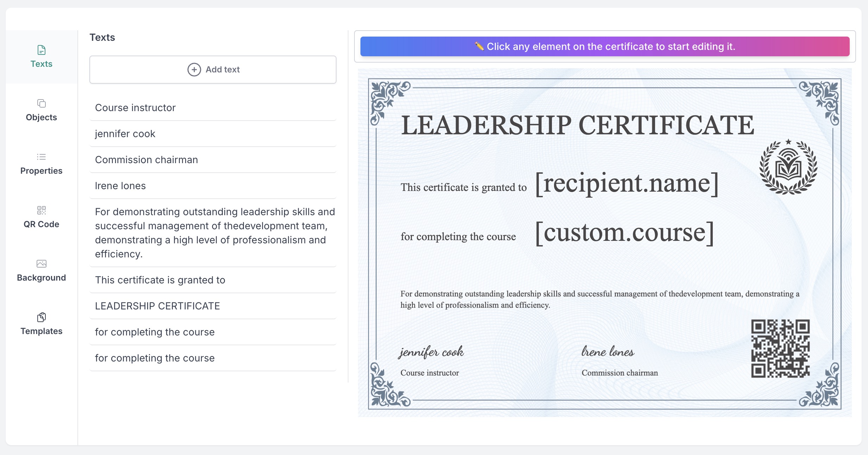Select 'Course instructor' in the Texts list
The image size is (868, 455).
[135, 108]
